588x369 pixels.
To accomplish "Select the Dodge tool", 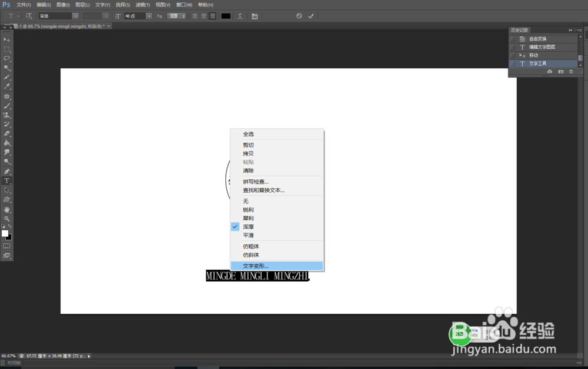I will coord(6,162).
